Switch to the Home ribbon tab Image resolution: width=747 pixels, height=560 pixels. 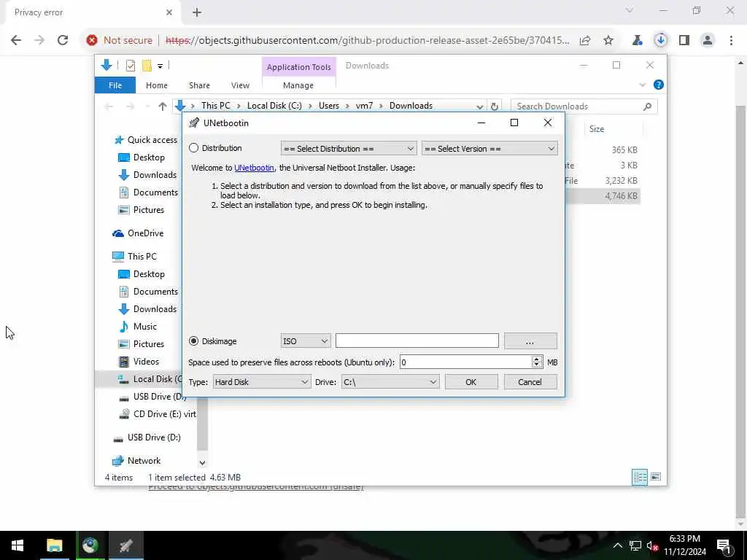click(x=157, y=85)
